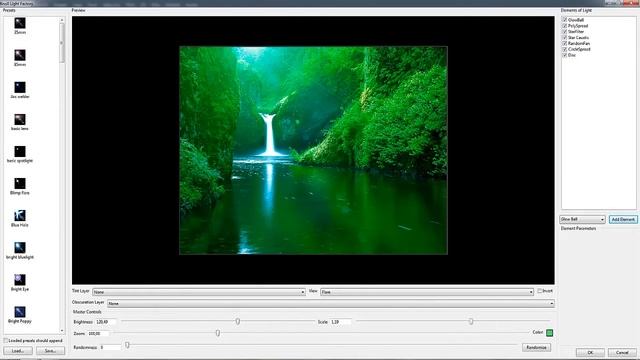
Task: Open the Obscuration Layer dropdown
Action: [x=331, y=303]
